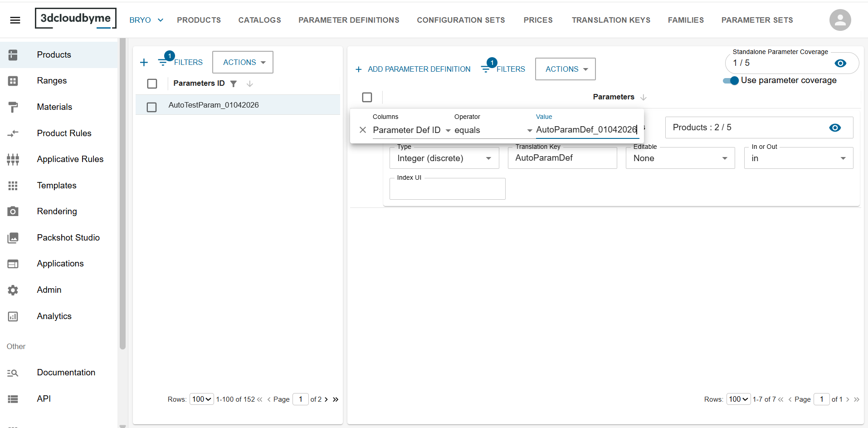The height and width of the screenshot is (428, 868).
Task: Click the Admin gear icon in sidebar
Action: (x=13, y=290)
